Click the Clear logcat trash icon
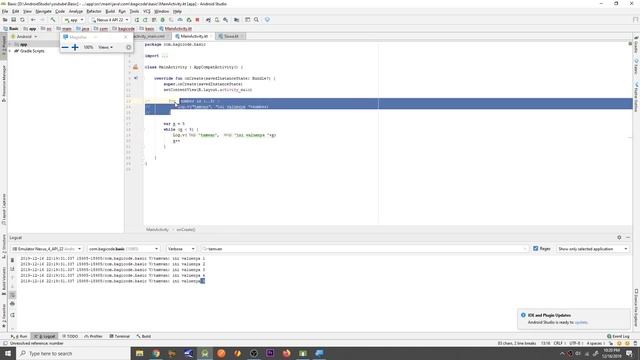640x360 pixels. pyautogui.click(x=12, y=260)
